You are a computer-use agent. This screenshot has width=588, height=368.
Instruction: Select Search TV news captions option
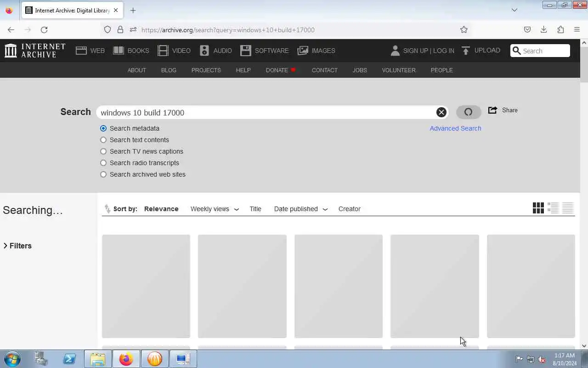pos(103,151)
